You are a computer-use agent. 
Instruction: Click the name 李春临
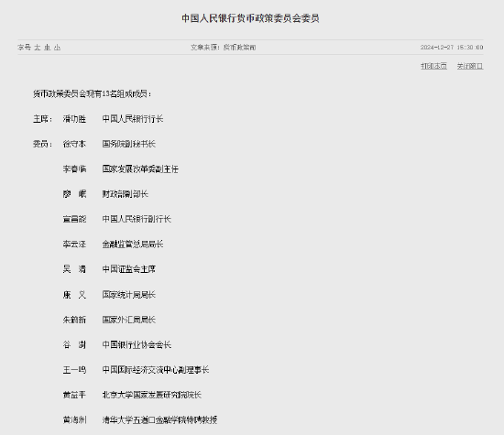74,169
